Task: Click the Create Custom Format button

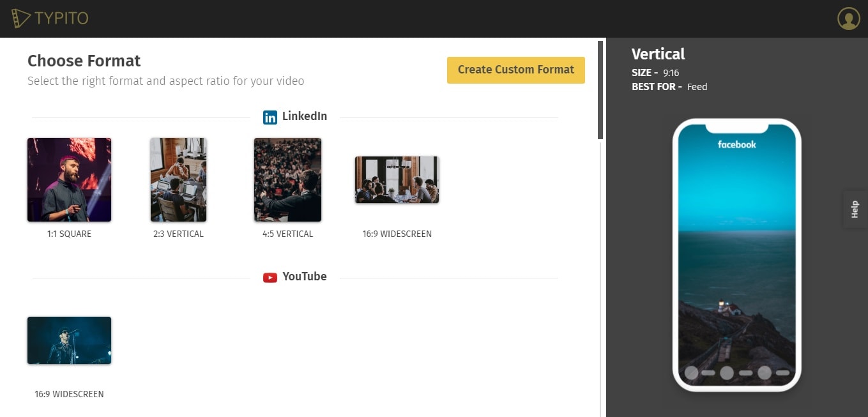Action: tap(516, 70)
